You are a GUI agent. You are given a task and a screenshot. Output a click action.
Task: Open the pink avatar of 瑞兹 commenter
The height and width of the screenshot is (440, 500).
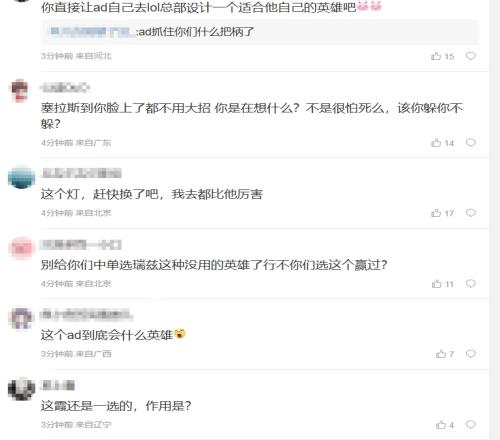click(22, 248)
